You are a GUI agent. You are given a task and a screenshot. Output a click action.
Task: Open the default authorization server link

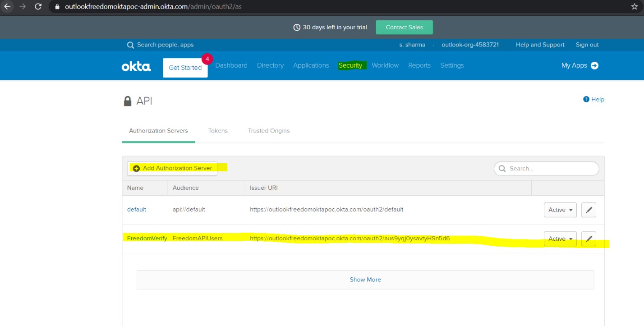tap(137, 209)
